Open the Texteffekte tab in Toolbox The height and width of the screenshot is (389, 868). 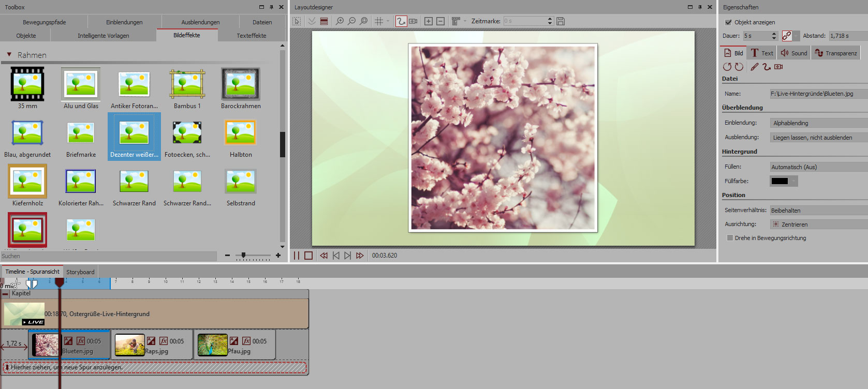point(252,36)
